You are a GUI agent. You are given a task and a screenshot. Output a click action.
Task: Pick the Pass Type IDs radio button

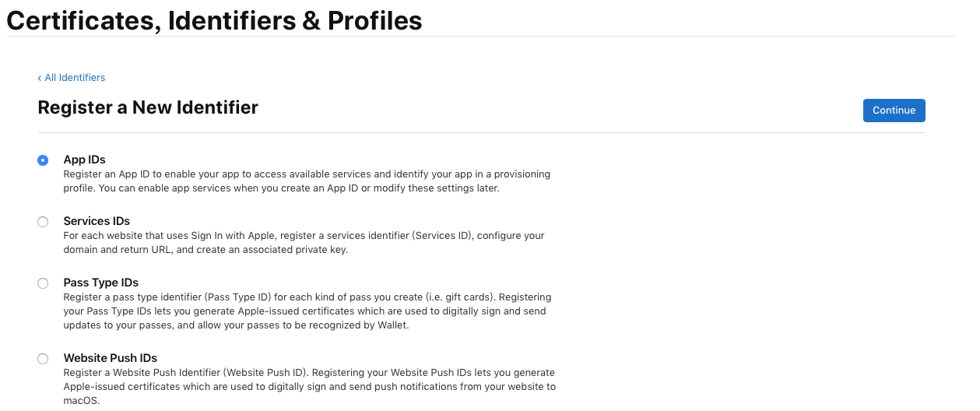43,283
